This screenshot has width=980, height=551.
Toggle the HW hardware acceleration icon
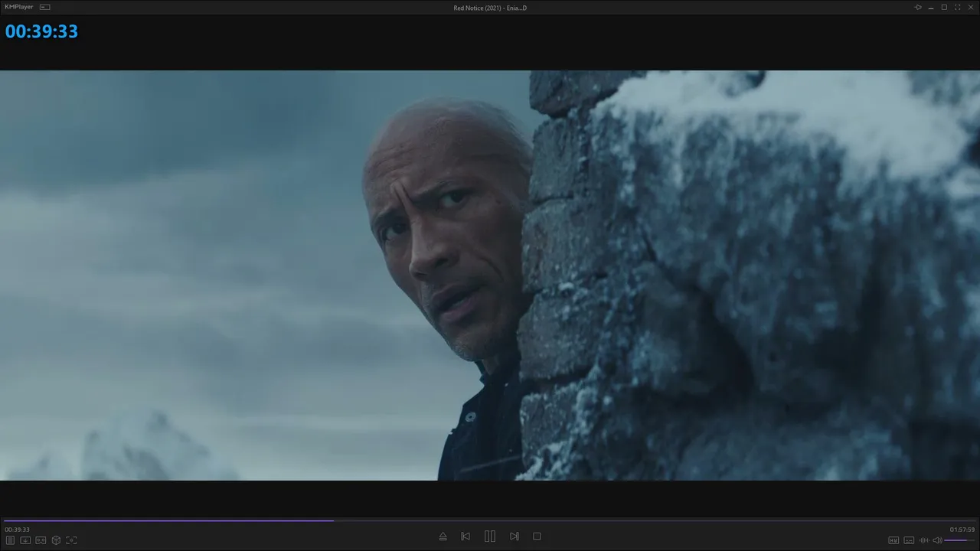pyautogui.click(x=893, y=540)
